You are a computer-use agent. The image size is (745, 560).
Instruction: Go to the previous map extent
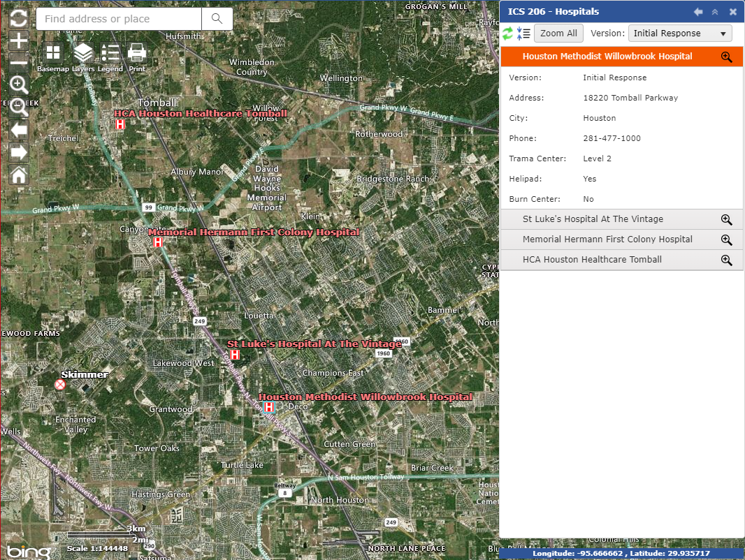(x=19, y=130)
